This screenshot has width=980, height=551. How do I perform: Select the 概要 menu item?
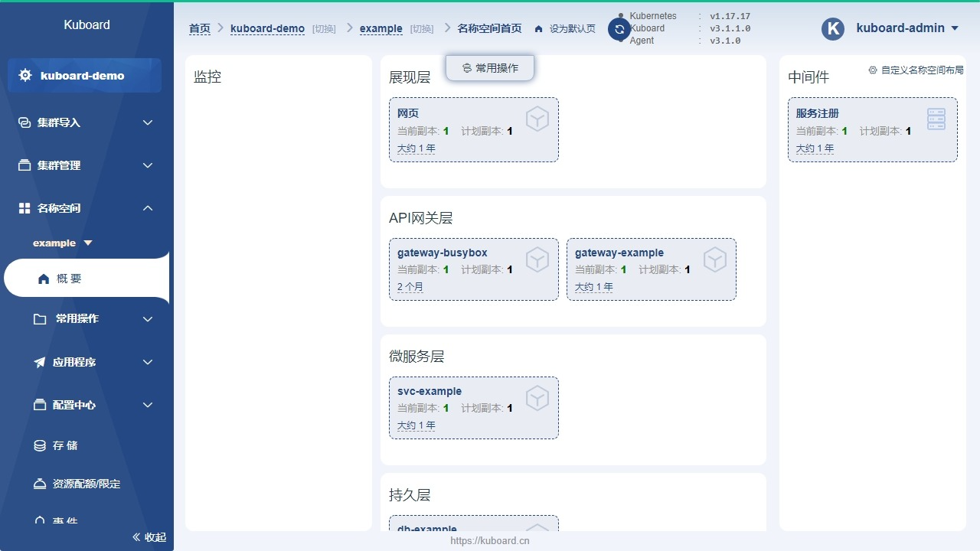87,279
